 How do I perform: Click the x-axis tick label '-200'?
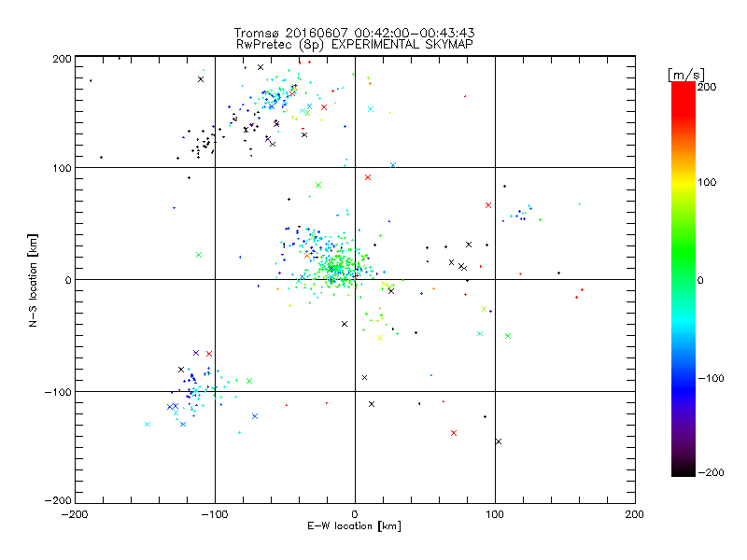75,514
